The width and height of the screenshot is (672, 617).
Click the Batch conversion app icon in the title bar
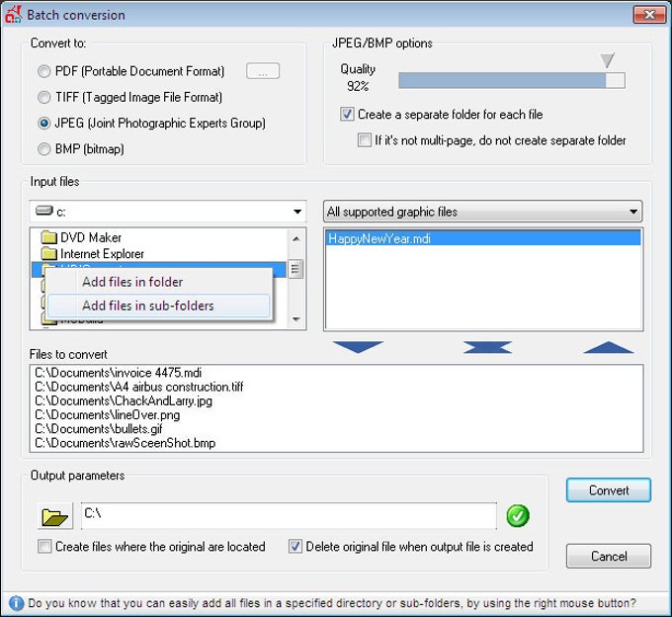coord(13,15)
